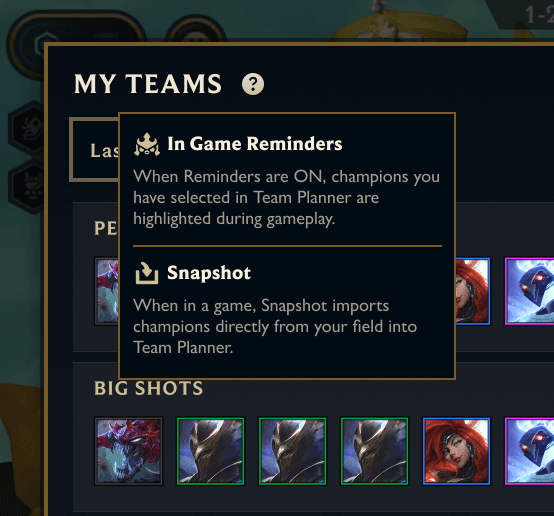Click the Snapshot import arrow icon
This screenshot has width=554, height=516.
click(147, 273)
